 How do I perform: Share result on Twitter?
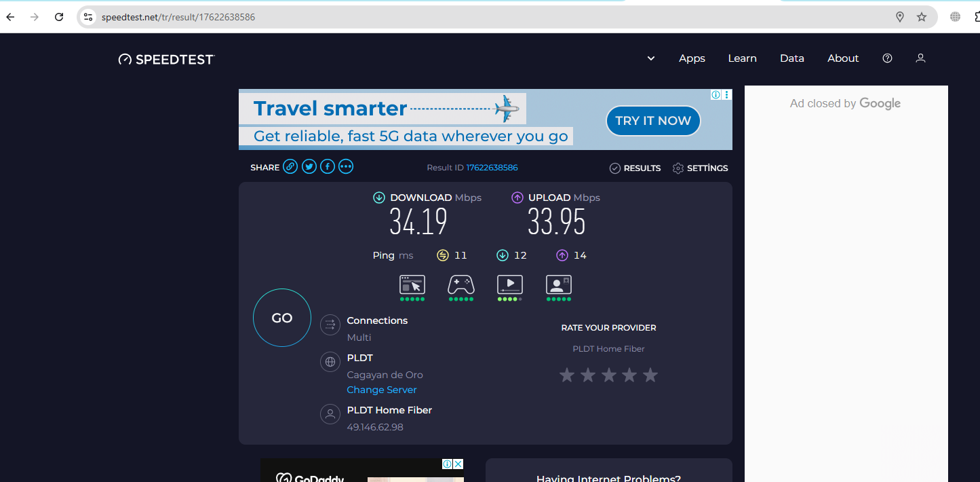click(309, 166)
